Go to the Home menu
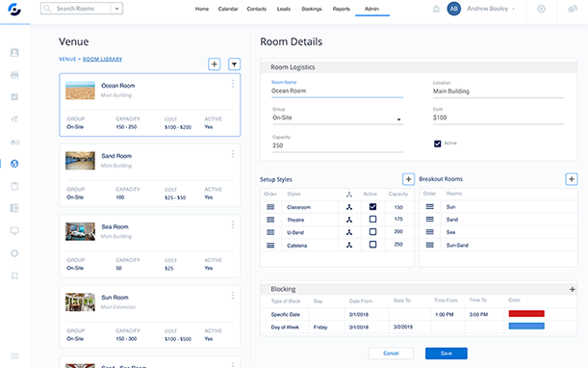Image resolution: width=588 pixels, height=368 pixels. pyautogui.click(x=202, y=9)
